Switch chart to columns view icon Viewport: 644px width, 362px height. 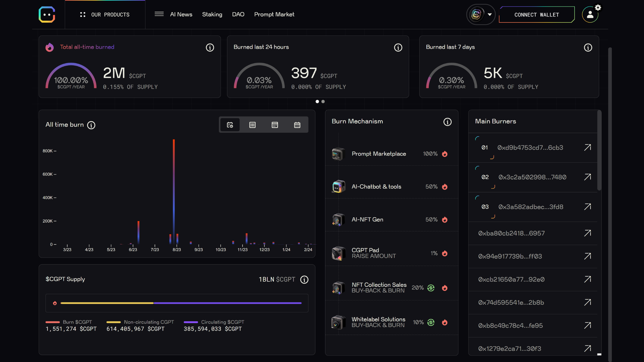pyautogui.click(x=252, y=125)
